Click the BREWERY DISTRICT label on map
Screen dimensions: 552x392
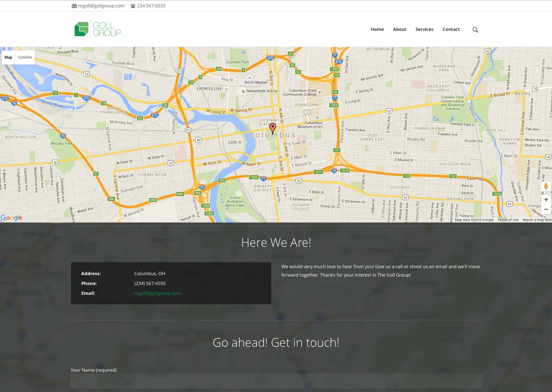pyautogui.click(x=263, y=188)
